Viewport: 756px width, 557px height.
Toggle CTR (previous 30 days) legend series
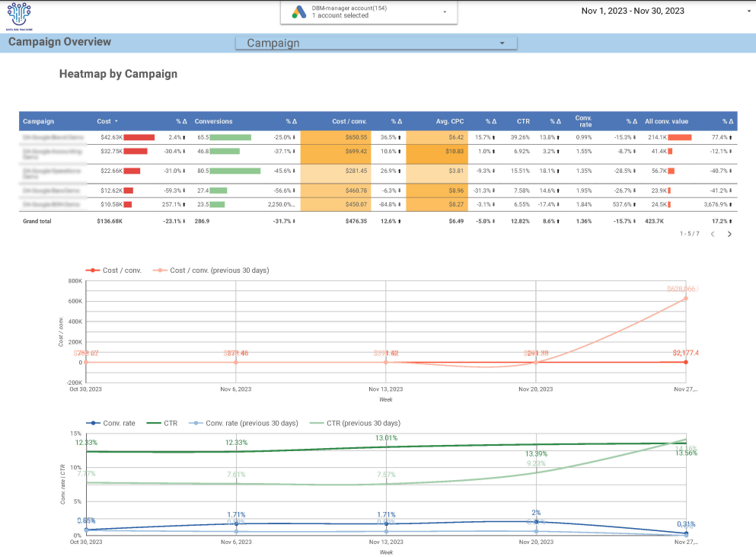coord(357,423)
